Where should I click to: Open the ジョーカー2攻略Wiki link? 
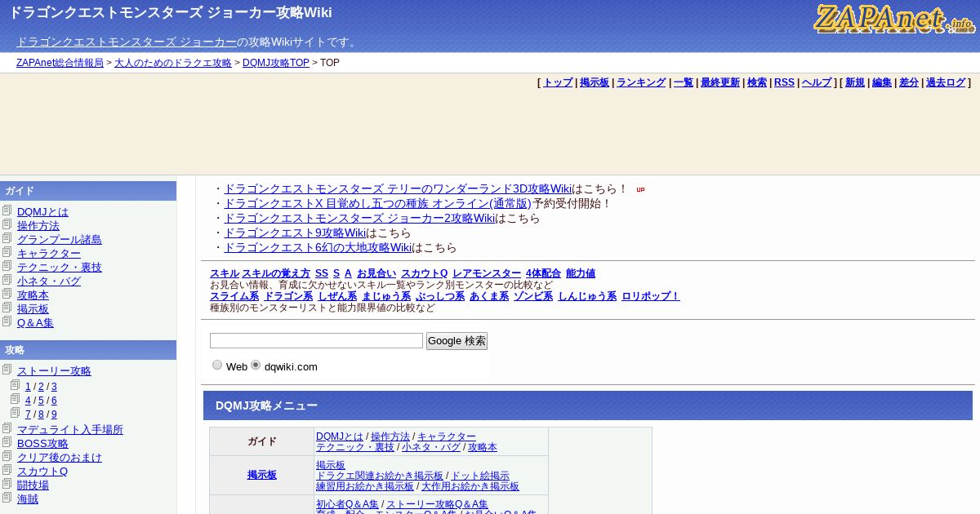tap(359, 218)
